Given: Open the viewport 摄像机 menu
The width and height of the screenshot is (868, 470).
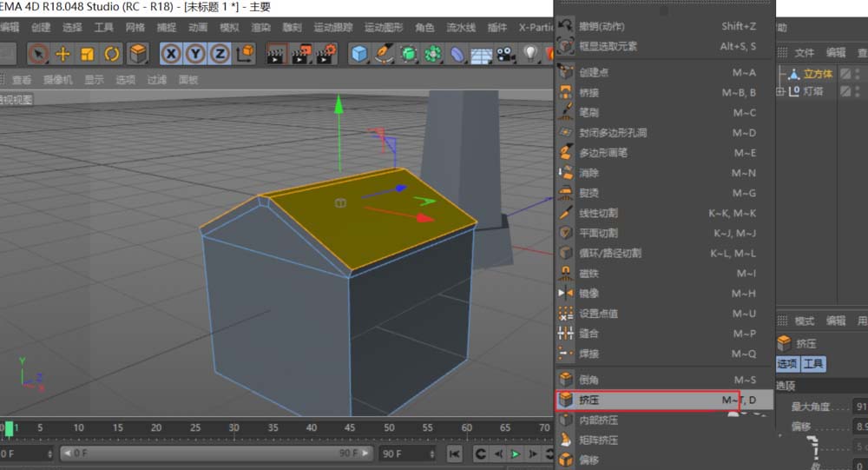Looking at the screenshot, I should (57, 80).
